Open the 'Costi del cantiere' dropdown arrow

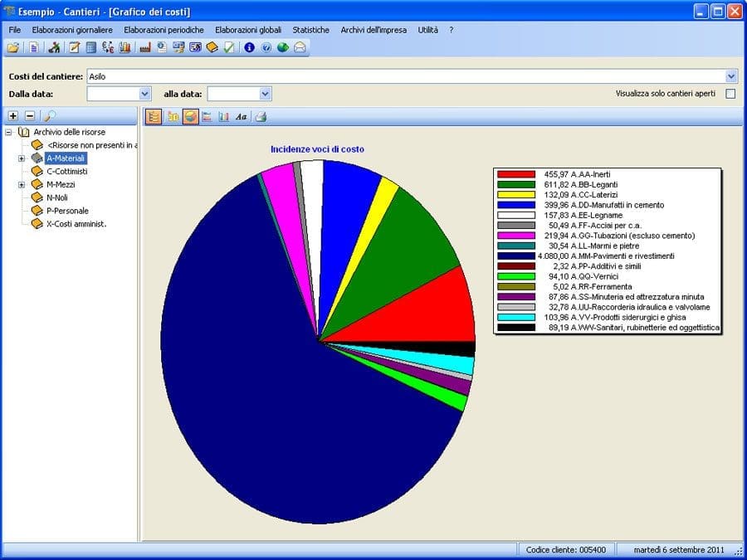(731, 76)
